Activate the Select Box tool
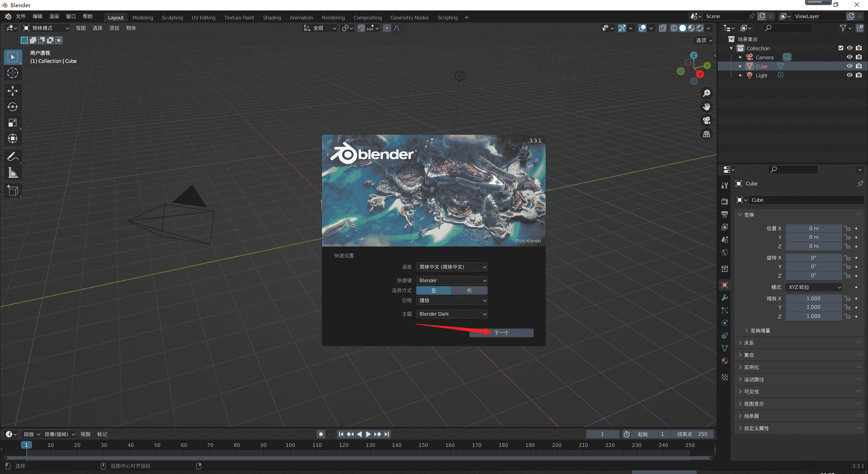Screen dimensions: 868x474 point(13,57)
